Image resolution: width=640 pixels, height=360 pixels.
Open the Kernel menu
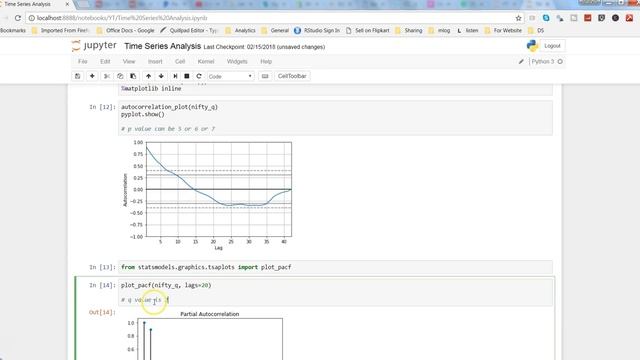click(x=206, y=62)
